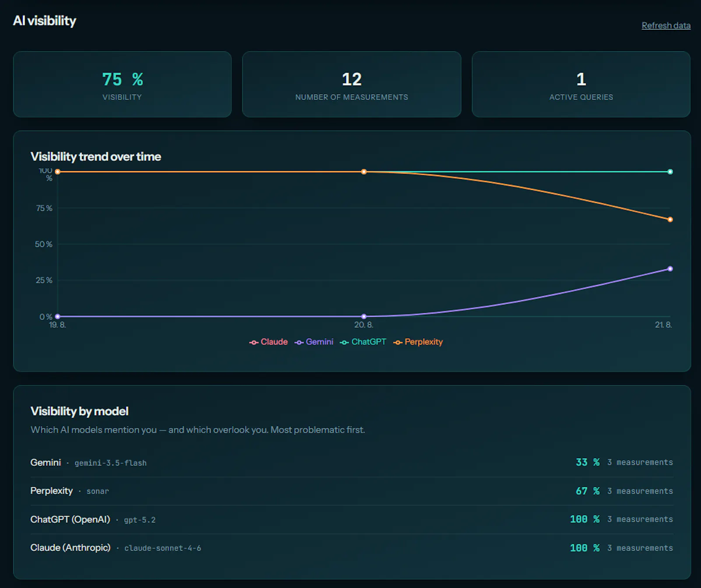Click ChatGPT's 100 % visibility value
Viewport: 701px width, 588px height.
point(585,519)
